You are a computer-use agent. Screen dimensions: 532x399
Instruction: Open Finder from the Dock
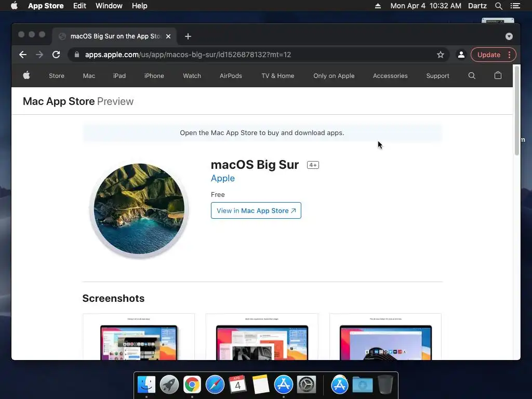coord(146,385)
